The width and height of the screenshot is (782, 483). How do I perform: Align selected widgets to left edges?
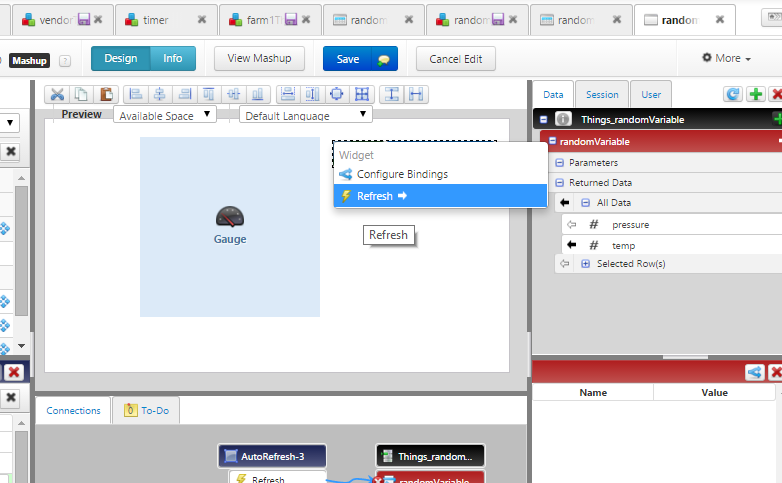coord(136,94)
